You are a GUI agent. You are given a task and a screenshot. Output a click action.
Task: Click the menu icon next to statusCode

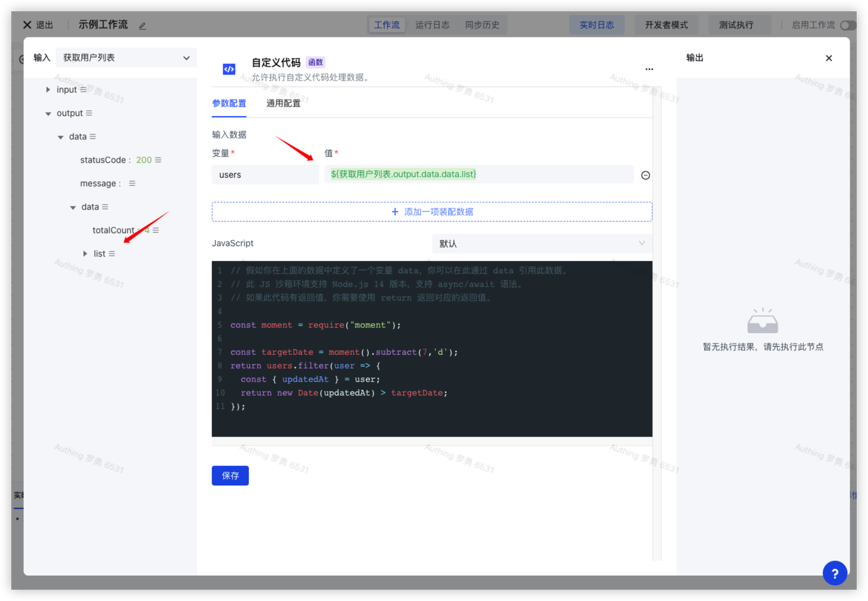tap(158, 160)
